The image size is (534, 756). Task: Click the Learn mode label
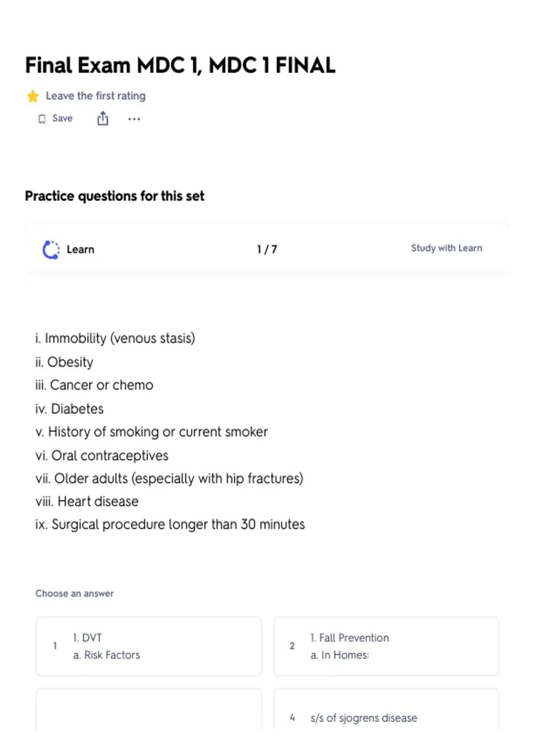(81, 249)
